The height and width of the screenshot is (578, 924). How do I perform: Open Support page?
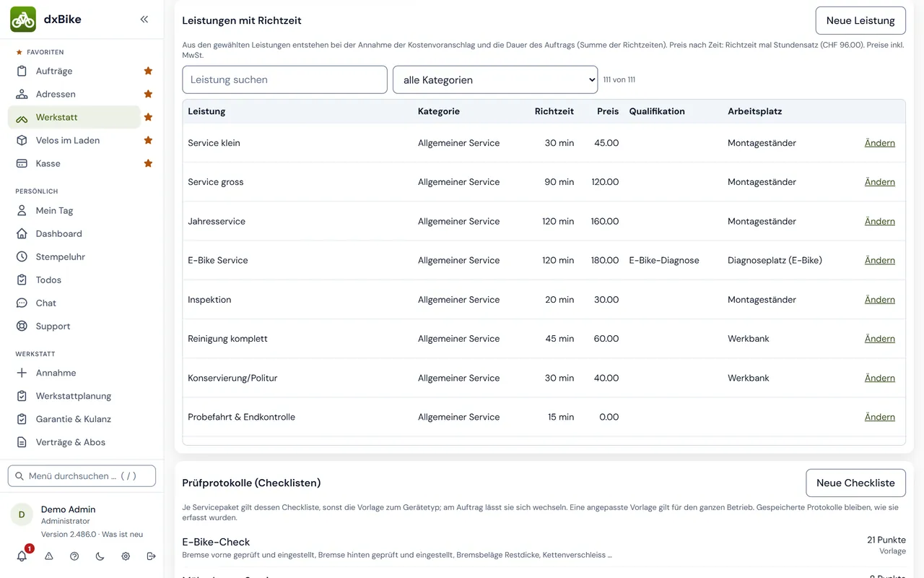(82, 326)
